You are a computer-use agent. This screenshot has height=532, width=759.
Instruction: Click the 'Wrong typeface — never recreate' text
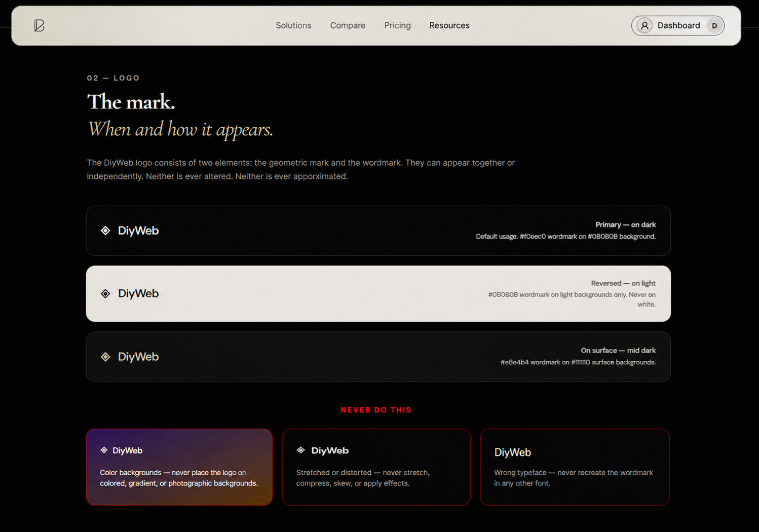(574, 478)
